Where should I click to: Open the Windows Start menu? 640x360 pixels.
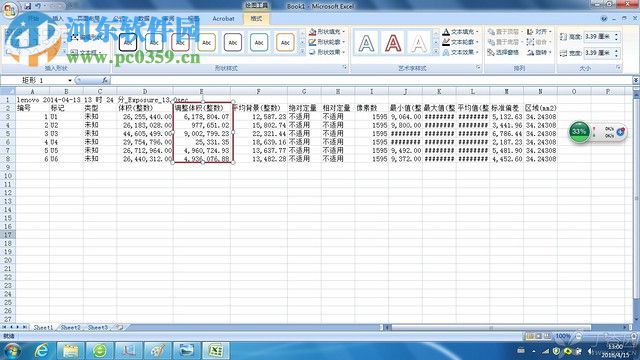coord(12,351)
